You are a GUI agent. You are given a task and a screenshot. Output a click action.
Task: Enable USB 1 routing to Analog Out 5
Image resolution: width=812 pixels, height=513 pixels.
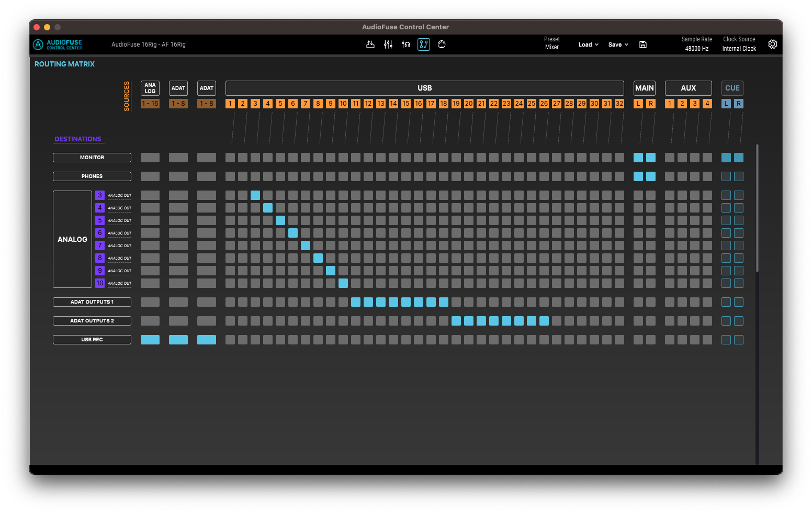click(x=230, y=220)
